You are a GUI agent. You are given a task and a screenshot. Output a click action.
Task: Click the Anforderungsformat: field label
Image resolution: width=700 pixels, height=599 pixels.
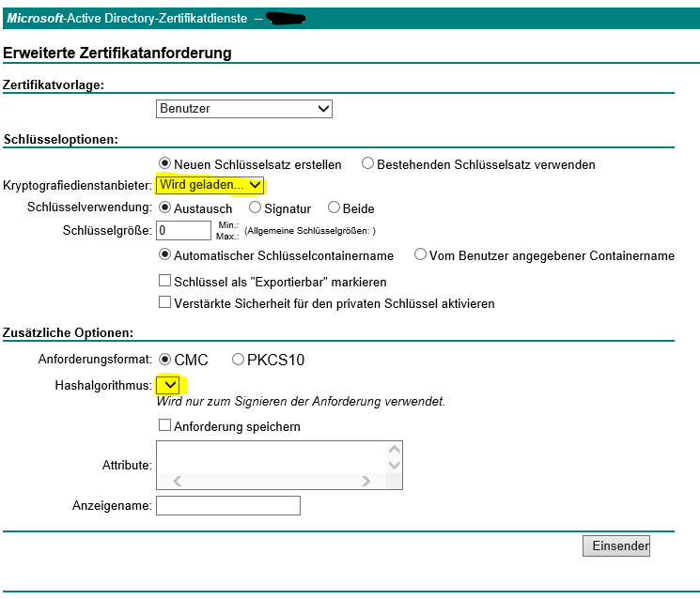click(x=95, y=359)
